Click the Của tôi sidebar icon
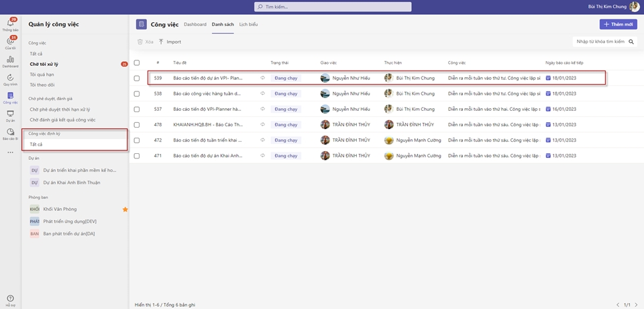This screenshot has height=309, width=644. click(x=10, y=43)
